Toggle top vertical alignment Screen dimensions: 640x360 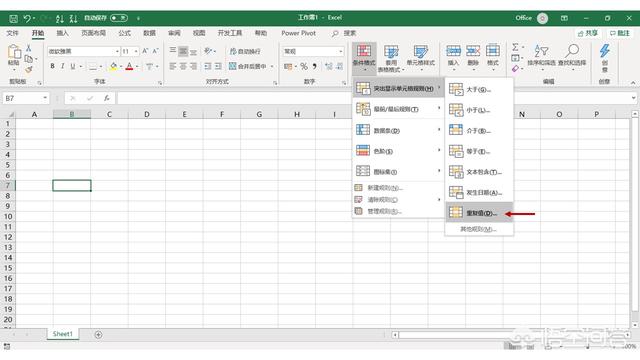coord(173,51)
